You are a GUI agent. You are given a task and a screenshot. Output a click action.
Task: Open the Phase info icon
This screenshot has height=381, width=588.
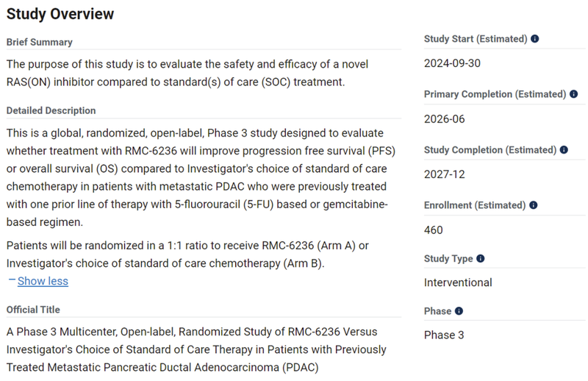point(459,312)
